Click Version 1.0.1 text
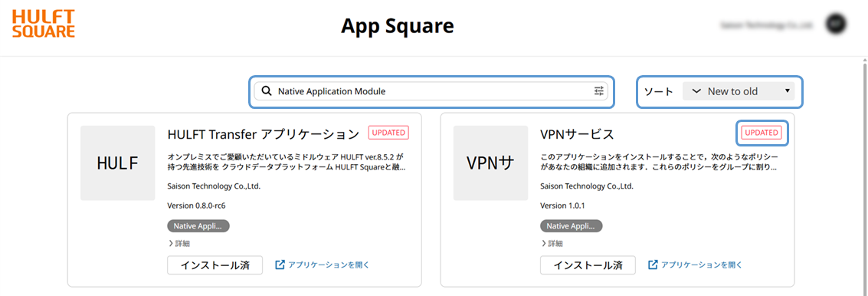This screenshot has width=868, height=296. tap(562, 206)
